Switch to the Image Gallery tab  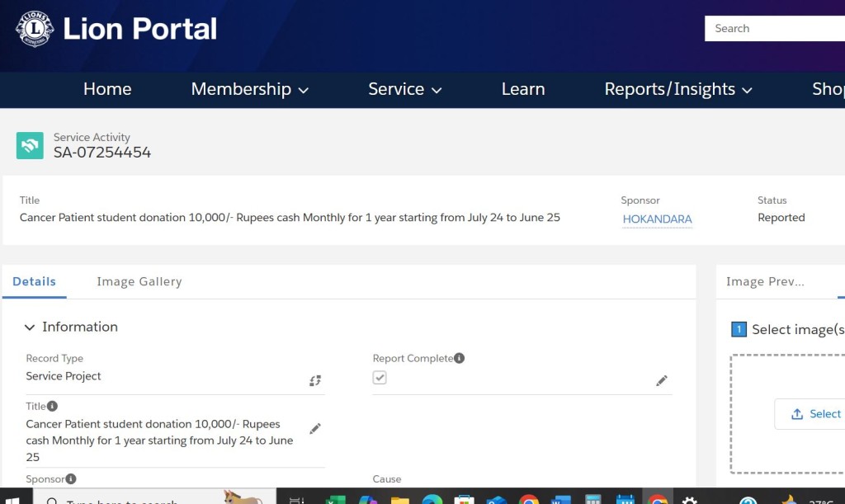coord(139,281)
